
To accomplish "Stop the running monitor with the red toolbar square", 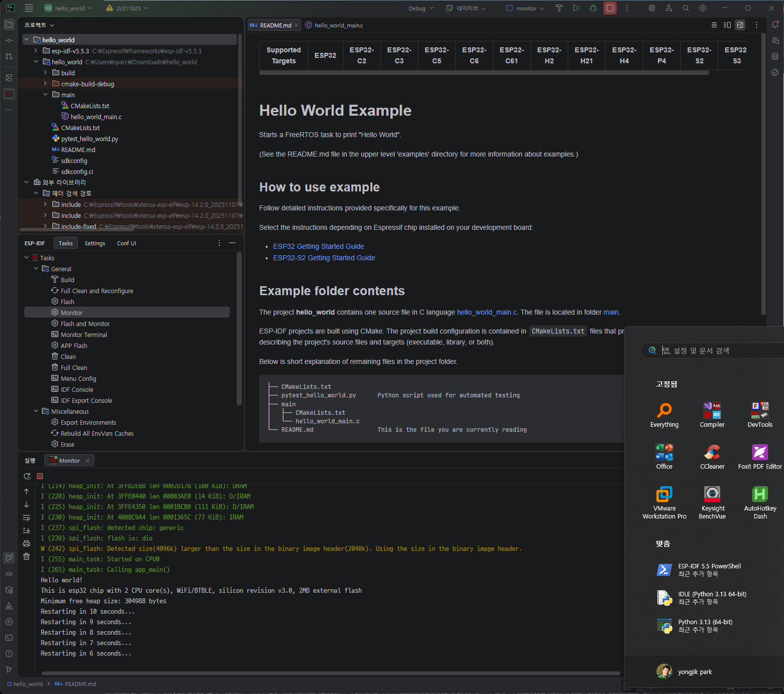I will 610,8.
